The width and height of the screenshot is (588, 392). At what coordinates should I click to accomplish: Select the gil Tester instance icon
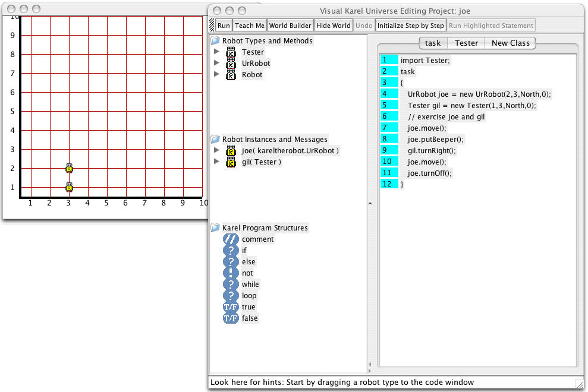(x=231, y=162)
